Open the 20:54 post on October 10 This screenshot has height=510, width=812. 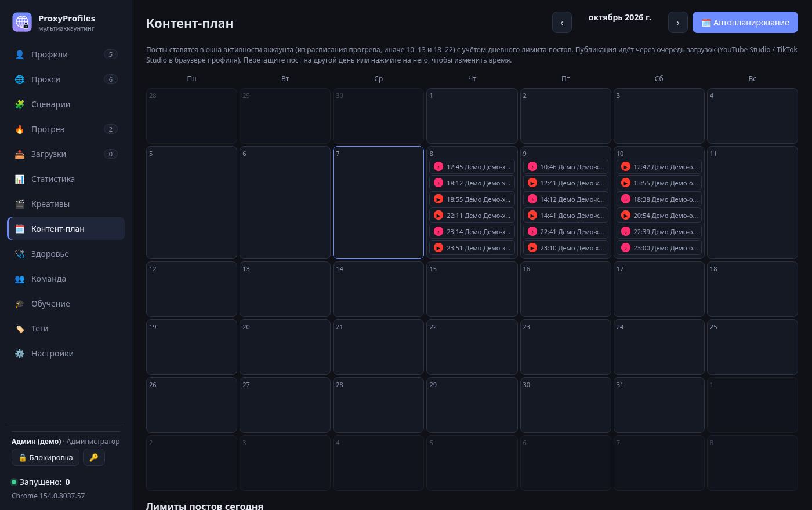point(659,216)
